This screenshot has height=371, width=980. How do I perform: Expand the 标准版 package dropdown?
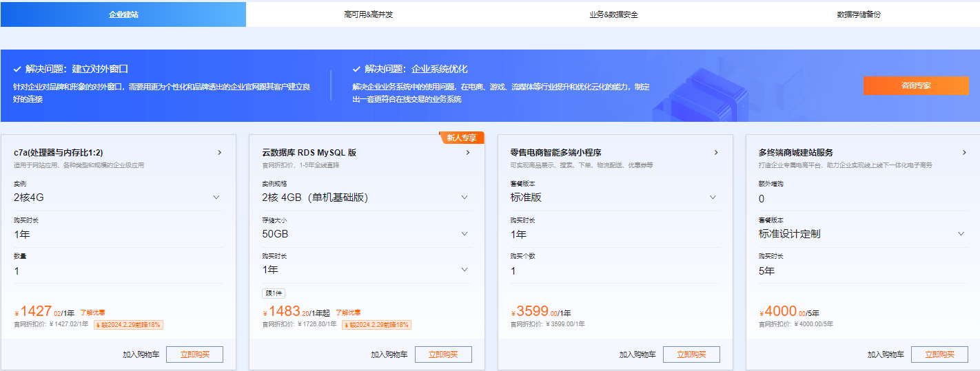pos(615,198)
